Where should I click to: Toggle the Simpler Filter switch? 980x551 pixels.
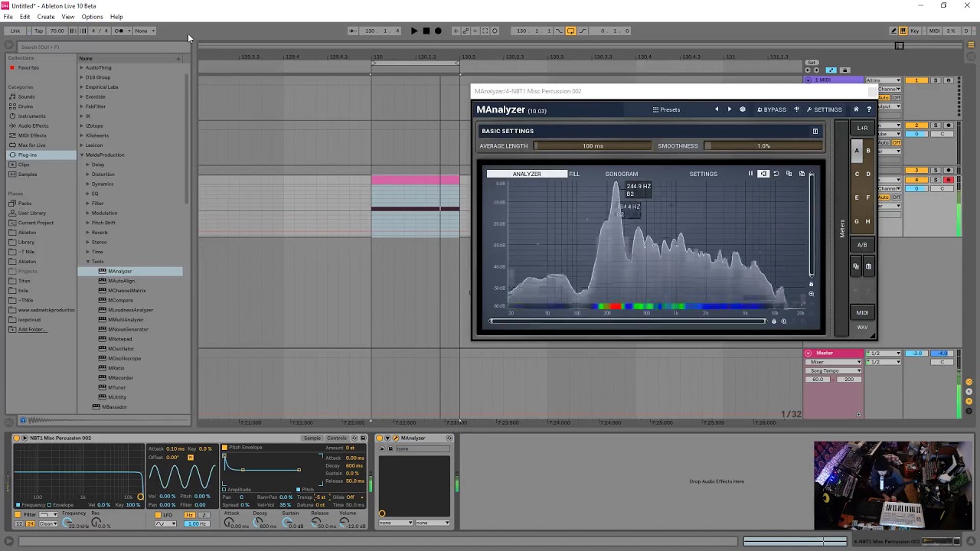pyautogui.click(x=18, y=515)
